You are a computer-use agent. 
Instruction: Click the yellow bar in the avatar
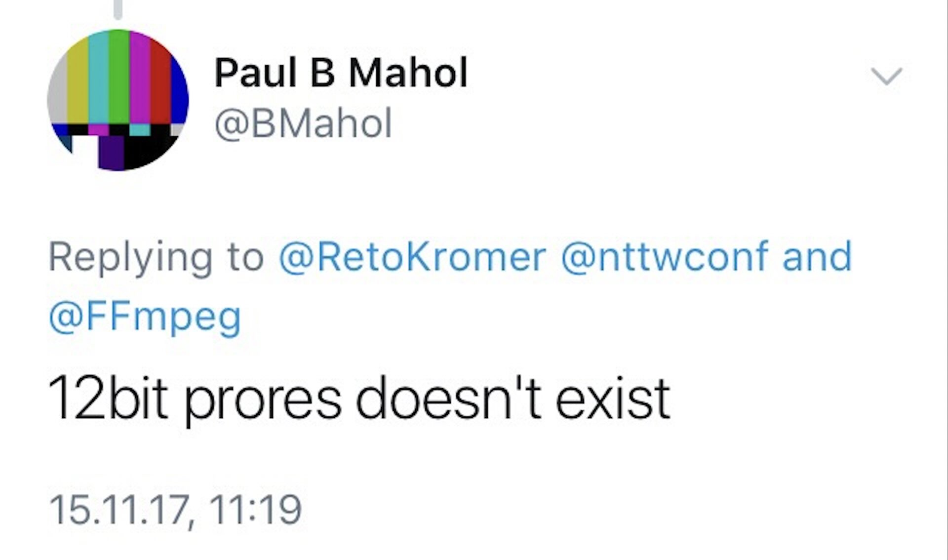(78, 84)
